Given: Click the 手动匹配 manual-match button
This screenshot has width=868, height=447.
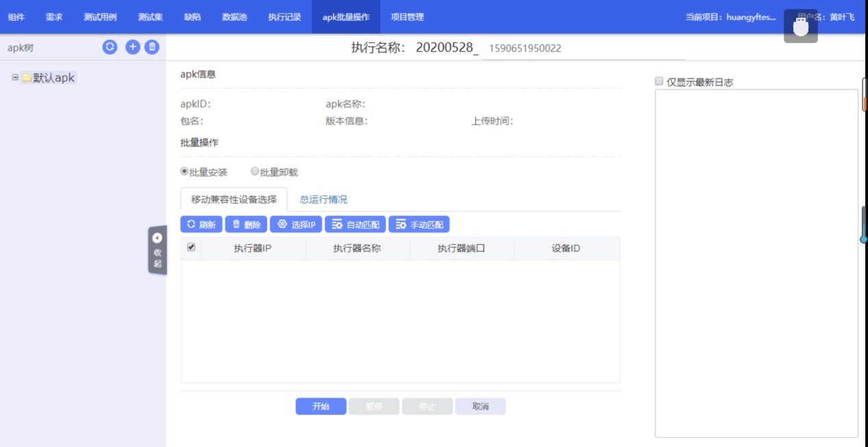Looking at the screenshot, I should pos(419,225).
